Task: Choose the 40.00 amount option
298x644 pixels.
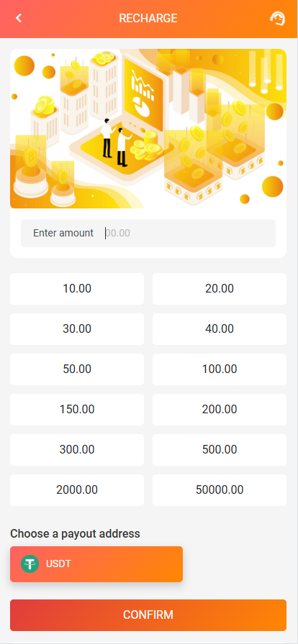Action: point(220,329)
